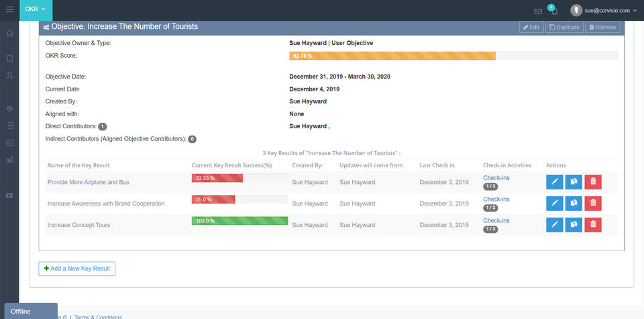Viewport: 644px width, 319px height.
Task: Expand the OKR dropdown in the header
Action: coord(36,9)
